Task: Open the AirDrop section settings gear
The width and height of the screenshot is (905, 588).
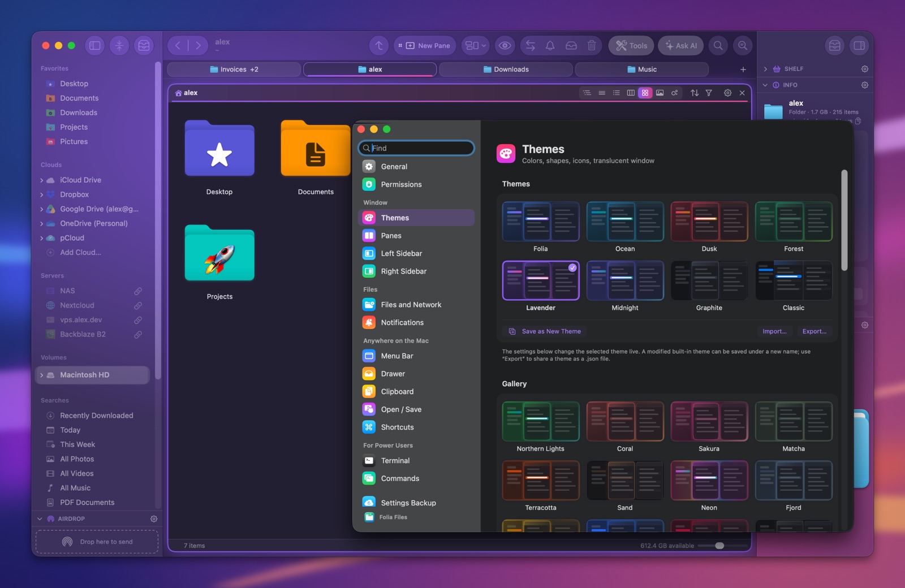Action: (154, 519)
